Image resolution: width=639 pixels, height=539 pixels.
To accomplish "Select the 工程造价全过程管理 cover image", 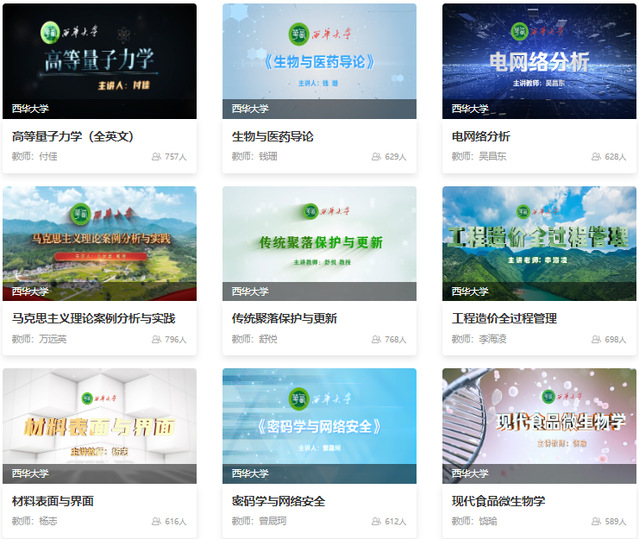I will (539, 243).
